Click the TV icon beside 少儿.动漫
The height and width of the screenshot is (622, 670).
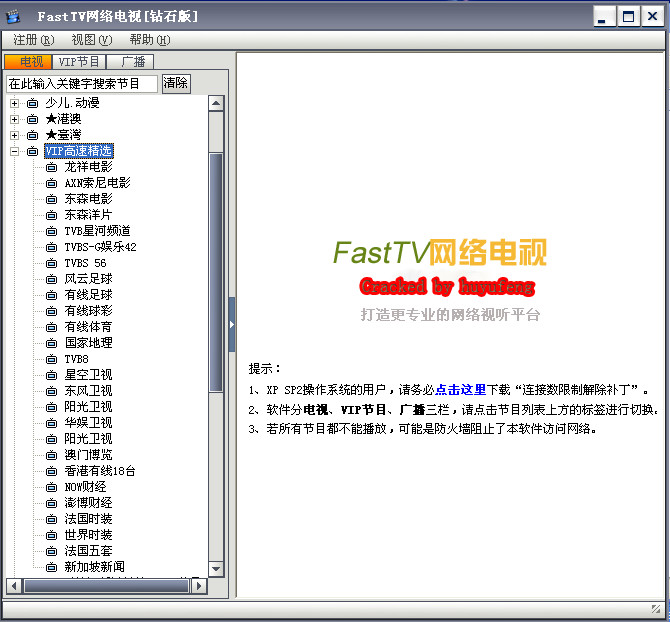point(32,103)
